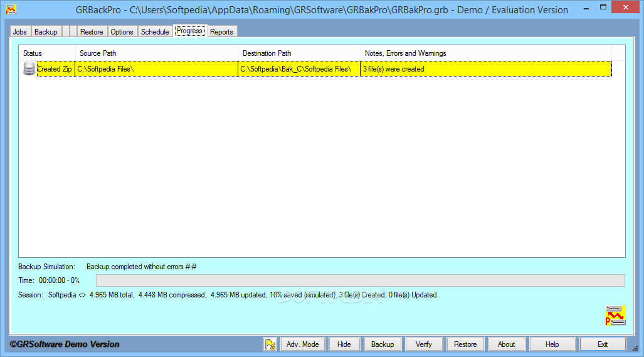Click the first blank tab after Backup
The height and width of the screenshot is (357, 644).
tap(66, 31)
